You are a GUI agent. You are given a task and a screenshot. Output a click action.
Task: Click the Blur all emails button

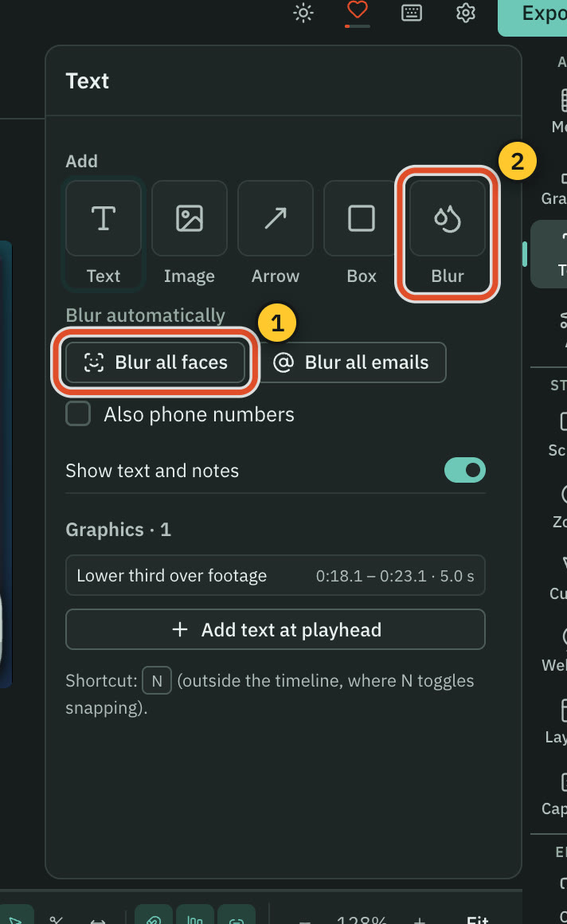point(352,362)
